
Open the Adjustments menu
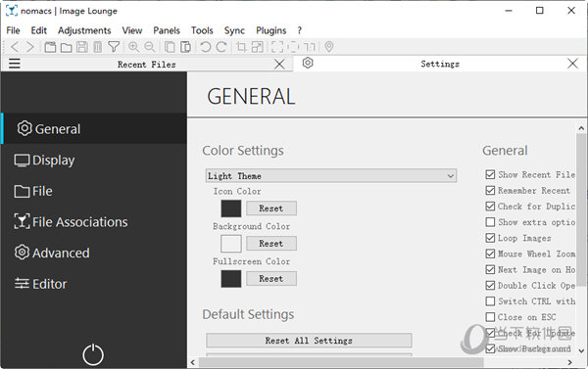(x=84, y=30)
